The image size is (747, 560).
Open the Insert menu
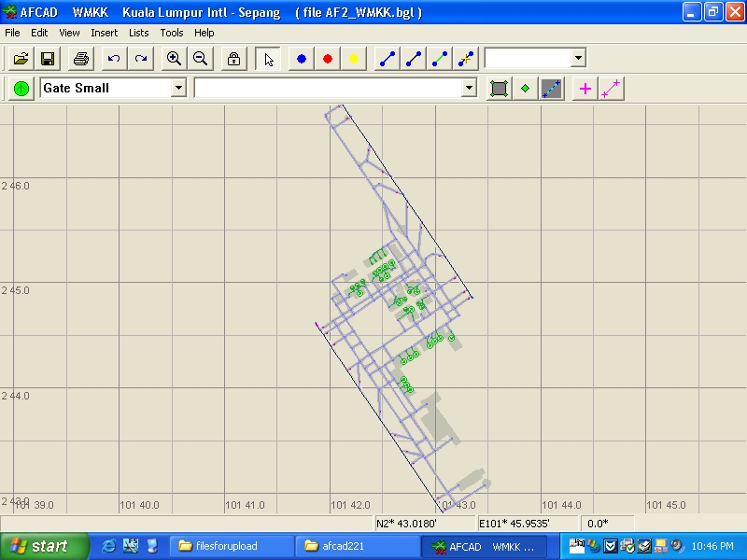(x=105, y=33)
